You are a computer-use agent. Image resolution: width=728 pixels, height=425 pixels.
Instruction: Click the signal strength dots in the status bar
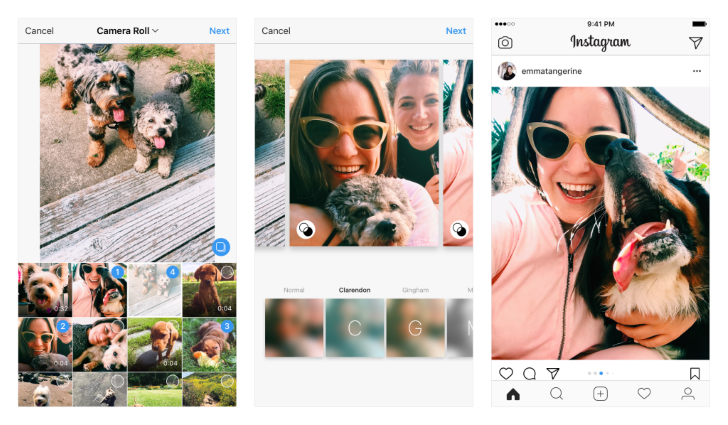pyautogui.click(x=505, y=24)
